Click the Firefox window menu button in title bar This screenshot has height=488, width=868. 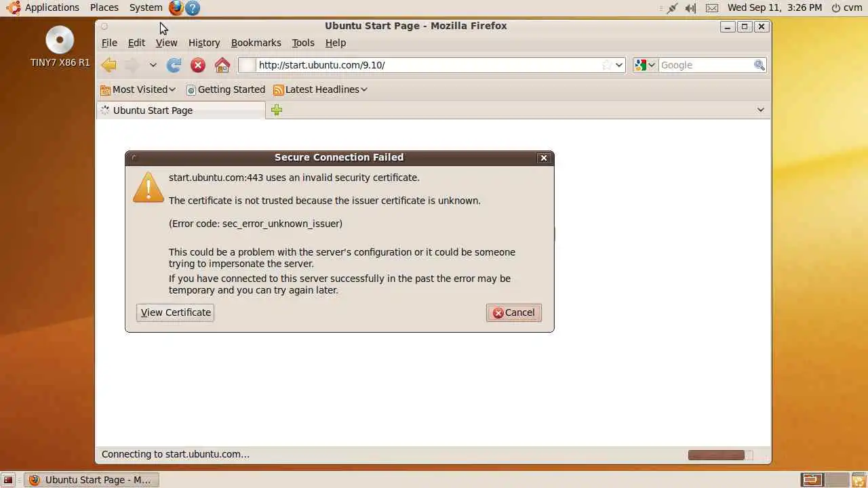104,26
